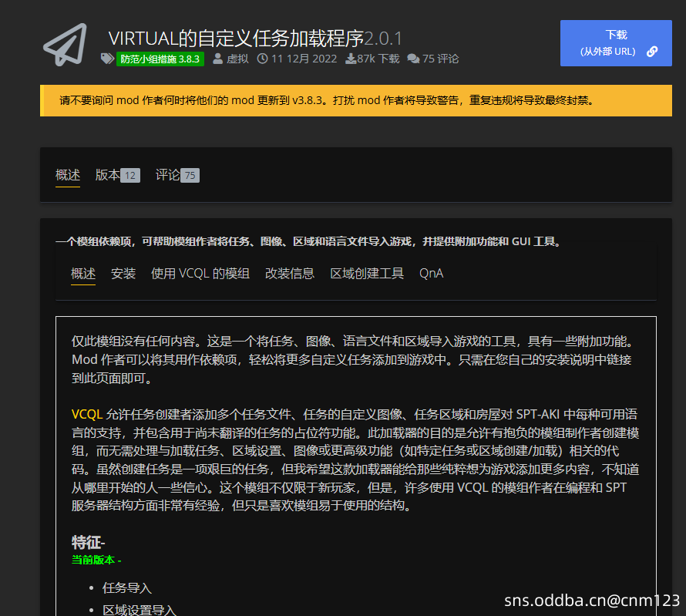686x616 pixels.
Task: Click the tag icon next to mod badges
Action: coord(108,57)
